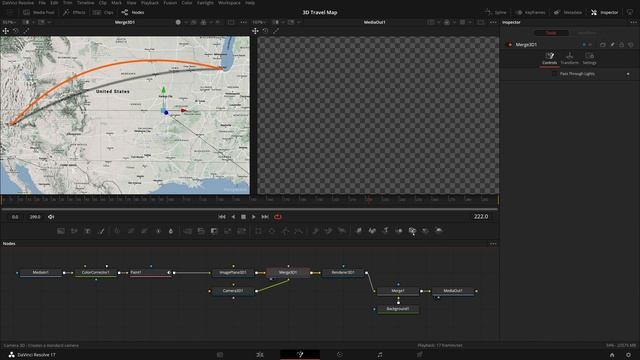Open left viewer zoom percentage dropdown
Viewport: 640px width, 360px height.
[9, 22]
